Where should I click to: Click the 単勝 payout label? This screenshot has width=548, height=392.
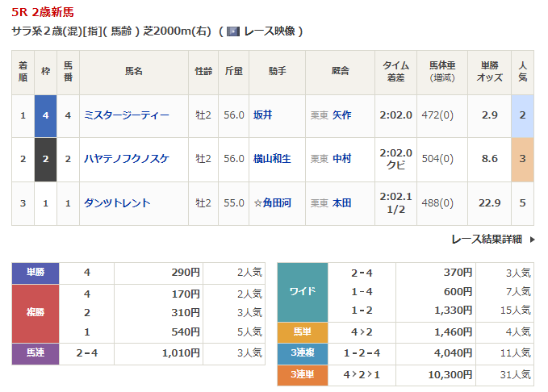[x=36, y=273]
